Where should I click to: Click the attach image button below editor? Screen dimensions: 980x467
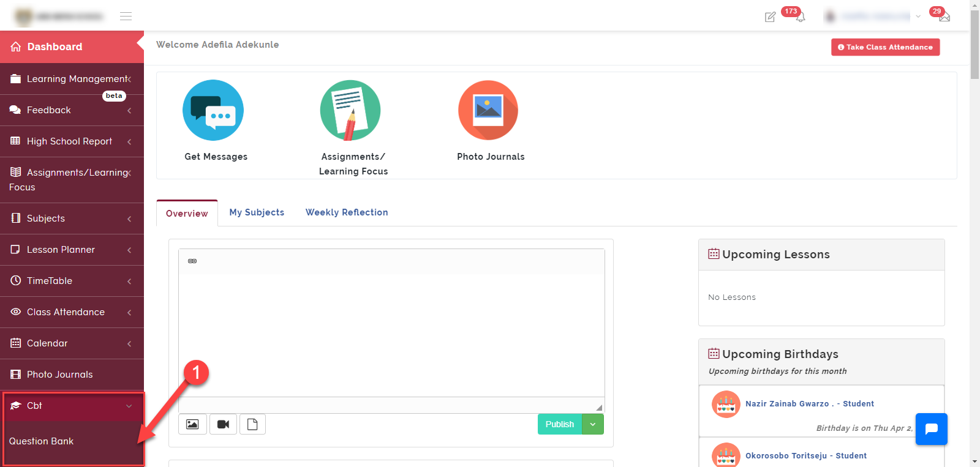pos(192,424)
